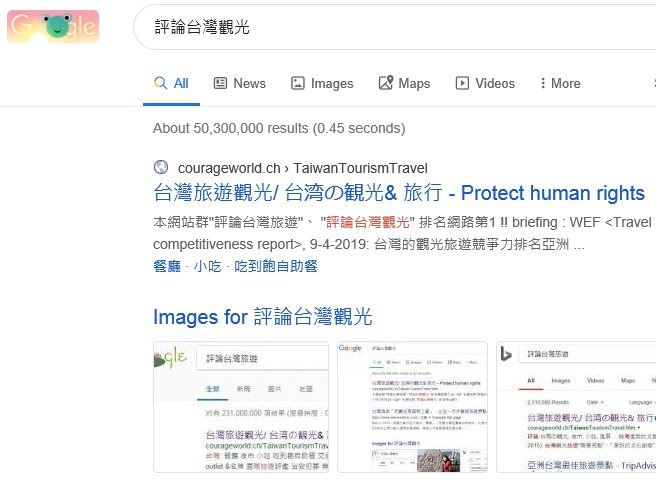Click the courageworld.ch globe favicon
This screenshot has width=656, height=479.
pos(161,167)
